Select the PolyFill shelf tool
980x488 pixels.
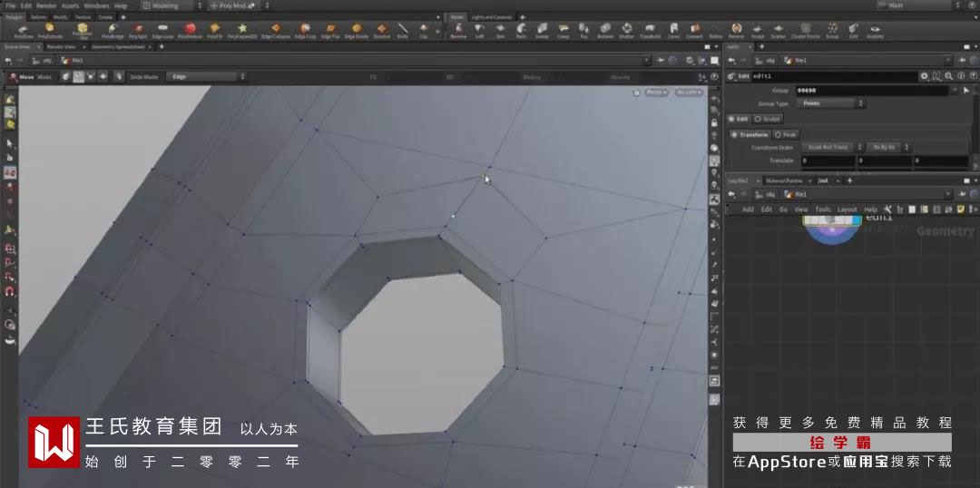click(x=214, y=31)
